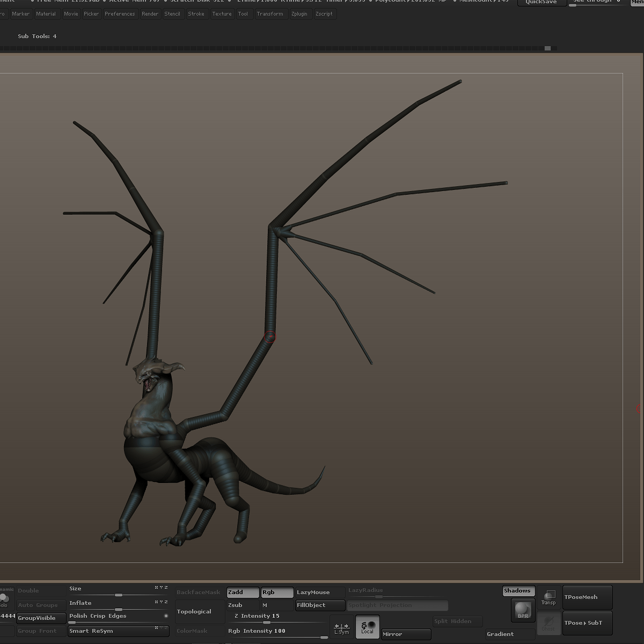Toggle the Transp transparency icon
The height and width of the screenshot is (644, 644).
[549, 597]
